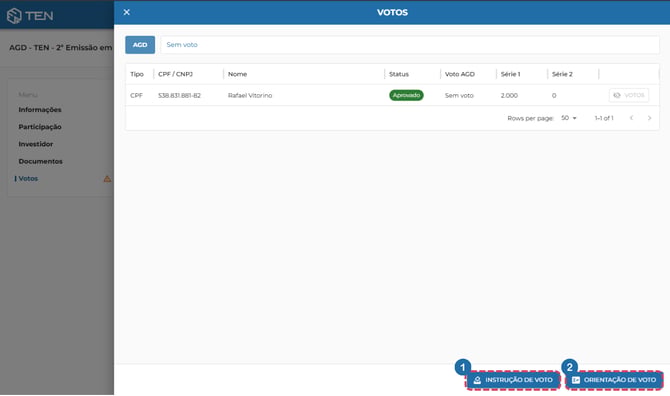The image size is (670, 396).
Task: Click the warning triangle beside Votos
Action: pos(107,179)
